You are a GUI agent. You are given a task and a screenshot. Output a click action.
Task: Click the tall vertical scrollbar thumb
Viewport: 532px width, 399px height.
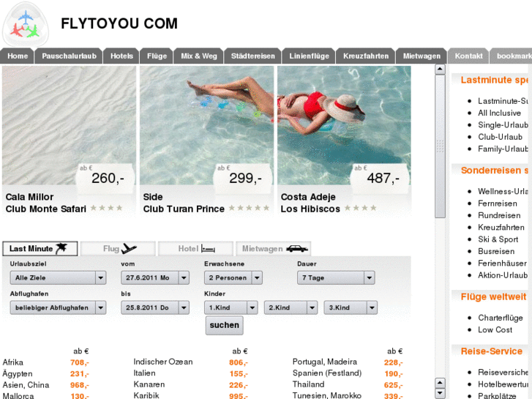440,146
